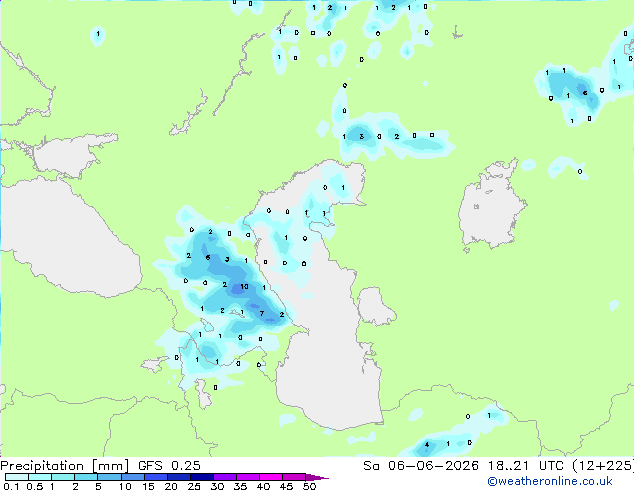Click the 'GFS 0.25' model label
Viewport: 634px width, 490px height.
pos(169,466)
